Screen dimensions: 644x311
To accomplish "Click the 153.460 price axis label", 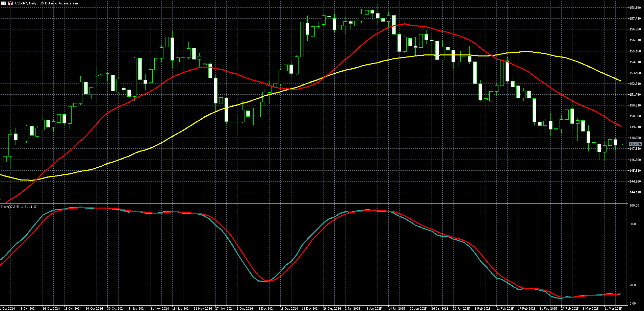I will pos(635,73).
